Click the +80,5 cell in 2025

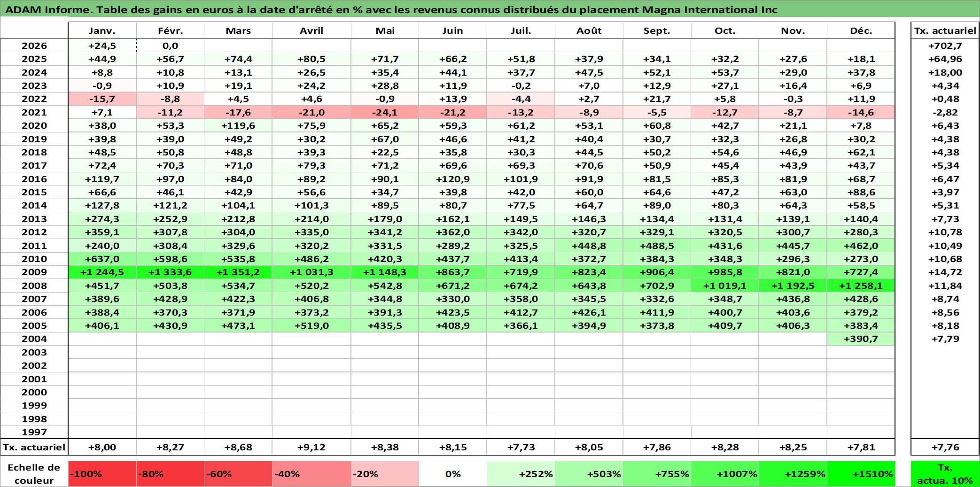[311, 59]
